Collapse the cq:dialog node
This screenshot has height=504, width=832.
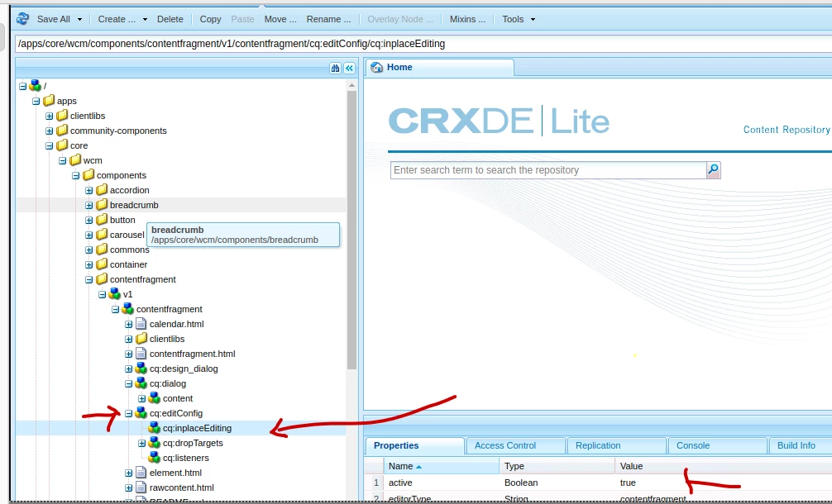click(129, 383)
